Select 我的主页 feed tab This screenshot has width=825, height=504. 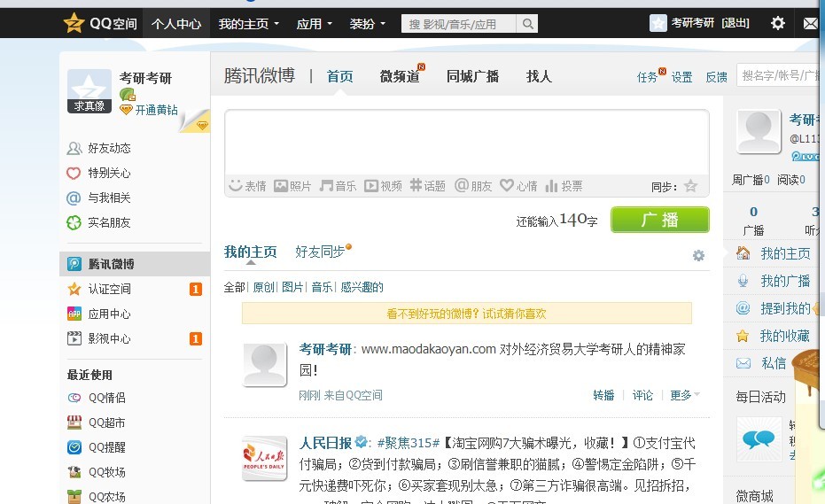pyautogui.click(x=251, y=252)
